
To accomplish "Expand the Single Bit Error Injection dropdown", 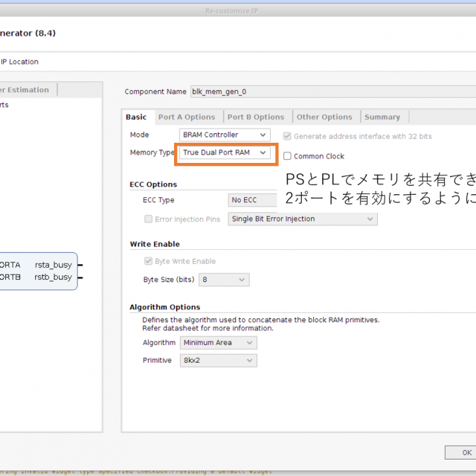I will coord(302,219).
